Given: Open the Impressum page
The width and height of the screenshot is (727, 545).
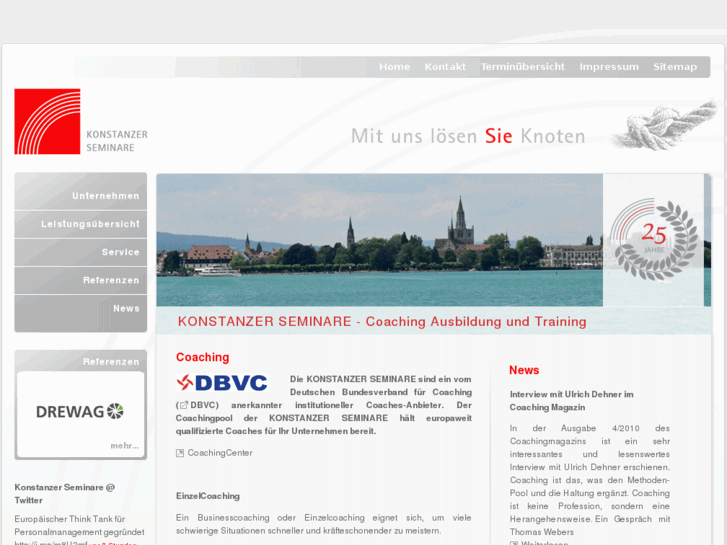Looking at the screenshot, I should pos(609,67).
